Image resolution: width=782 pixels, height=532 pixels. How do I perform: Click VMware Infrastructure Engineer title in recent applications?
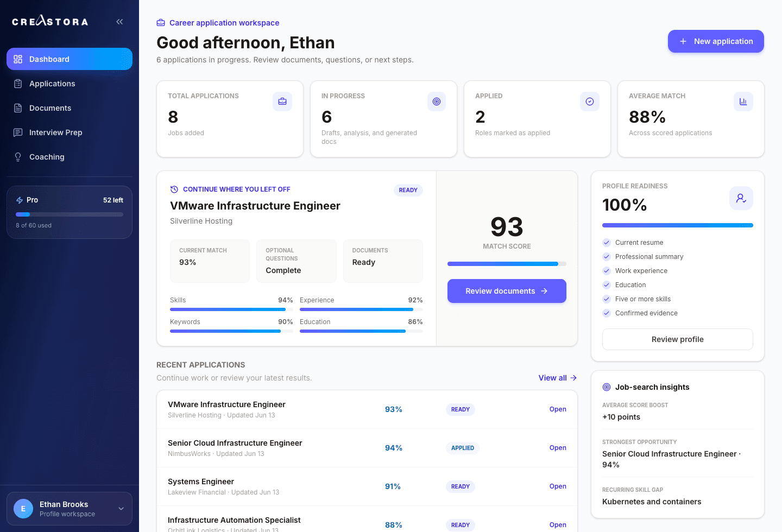pyautogui.click(x=226, y=404)
